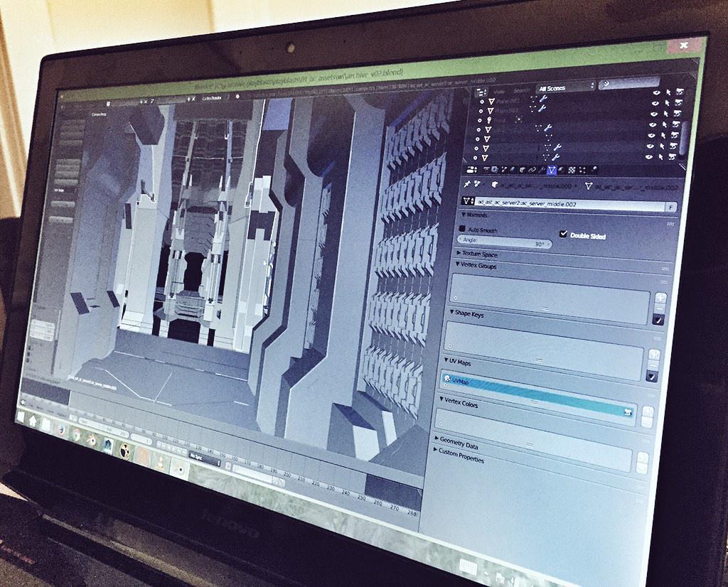Toggle viewport visibility eye for Plane.002

[655, 104]
